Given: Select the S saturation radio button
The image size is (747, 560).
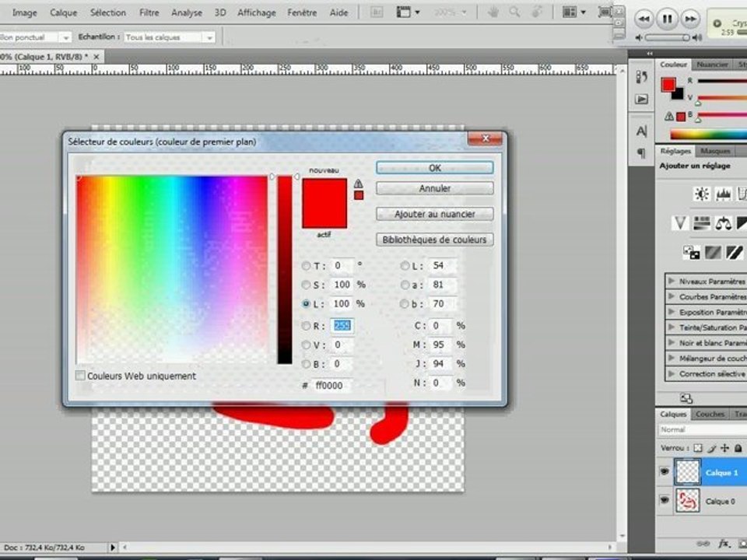Looking at the screenshot, I should click(x=306, y=285).
